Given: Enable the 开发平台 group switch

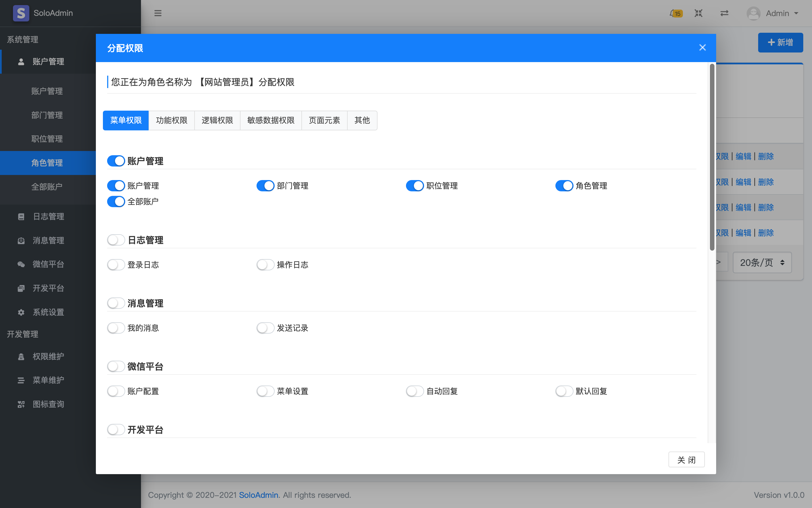Looking at the screenshot, I should point(116,429).
